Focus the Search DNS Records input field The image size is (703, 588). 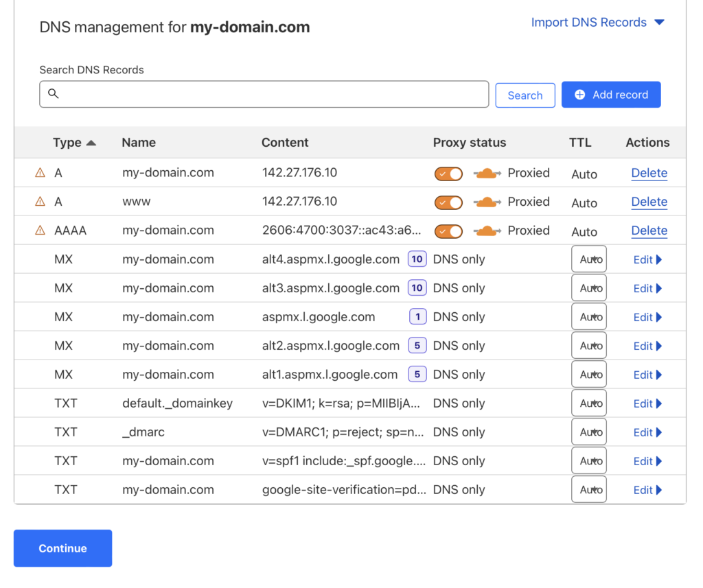(264, 94)
